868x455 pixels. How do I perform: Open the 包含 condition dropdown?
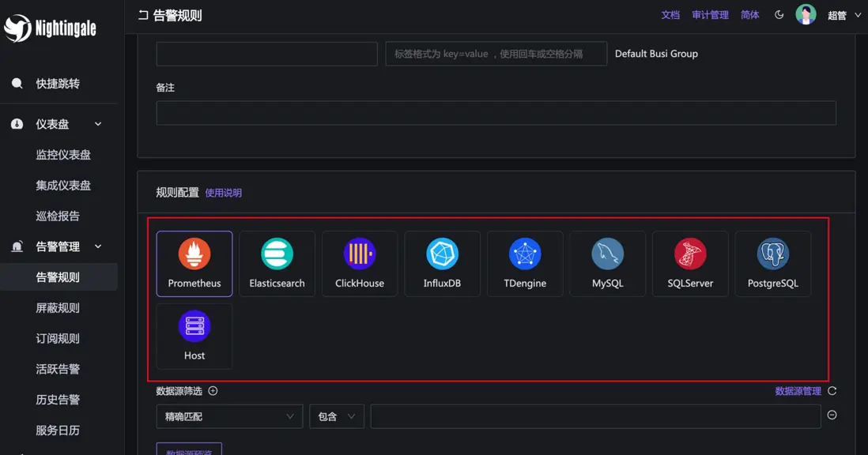tap(337, 416)
